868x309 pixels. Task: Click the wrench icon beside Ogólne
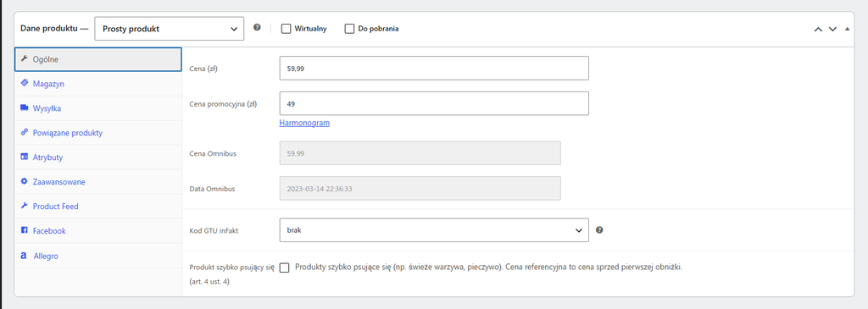(24, 59)
